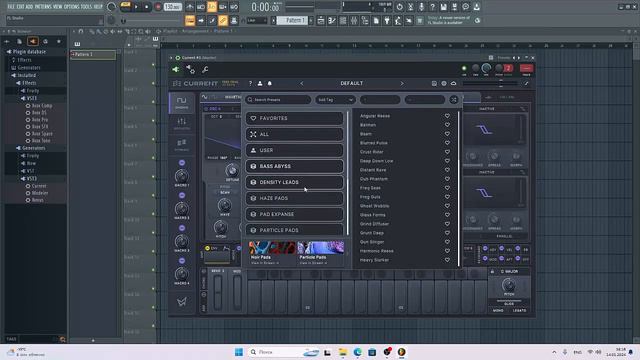The image size is (640, 360).
Task: Go to the previous preset with the left arrow
Action: [x=302, y=83]
